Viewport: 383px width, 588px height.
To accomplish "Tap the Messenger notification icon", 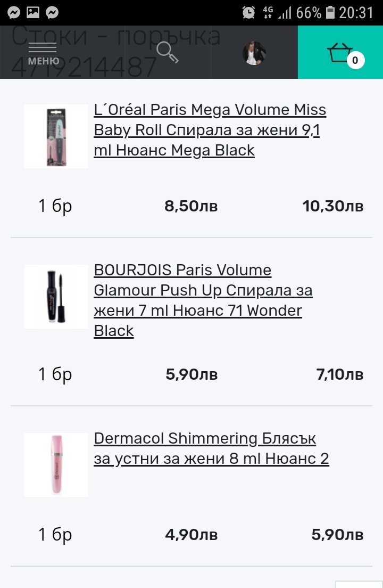I will pos(14,12).
